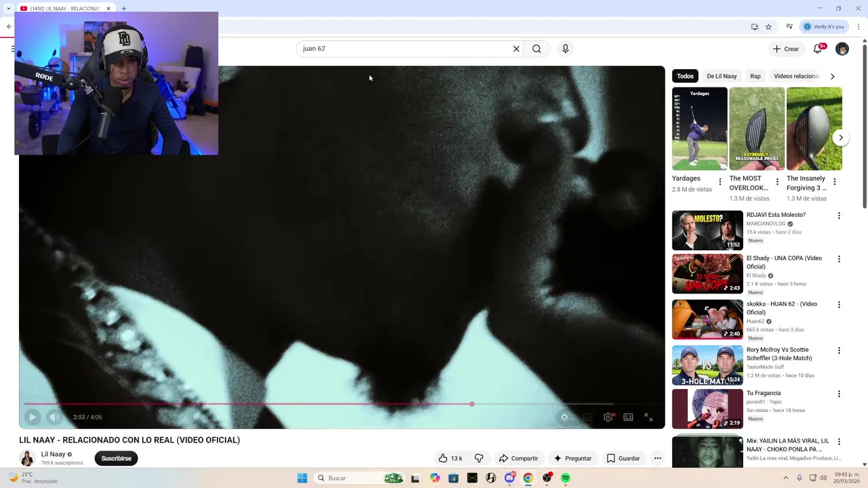
Task: Open Mix YAILIN LA MÁS VIRAL
Action: (707, 451)
